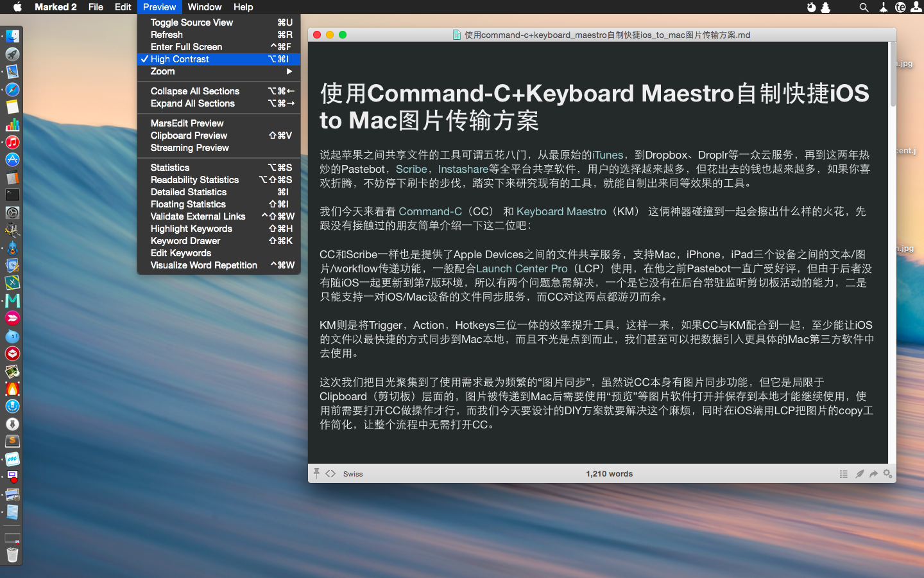
Task: Open the App Store Dock icon
Action: pos(12,160)
